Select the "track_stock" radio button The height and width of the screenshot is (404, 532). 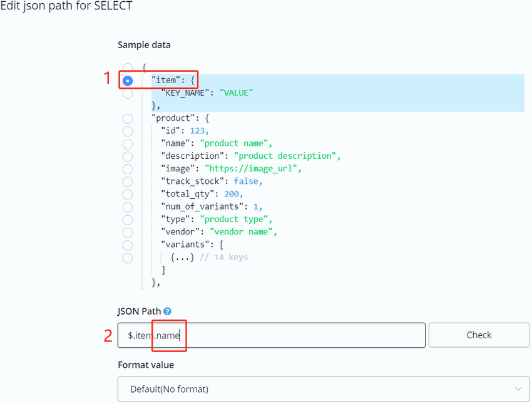tap(128, 181)
